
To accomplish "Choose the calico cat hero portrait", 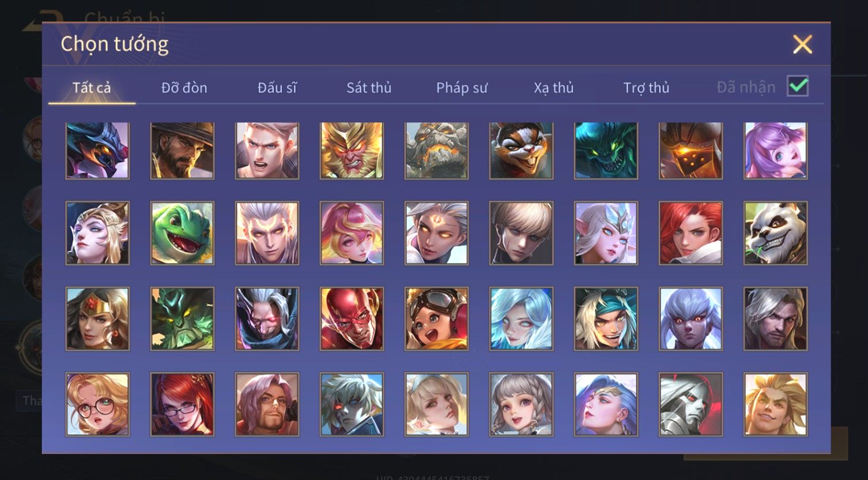I will (521, 150).
